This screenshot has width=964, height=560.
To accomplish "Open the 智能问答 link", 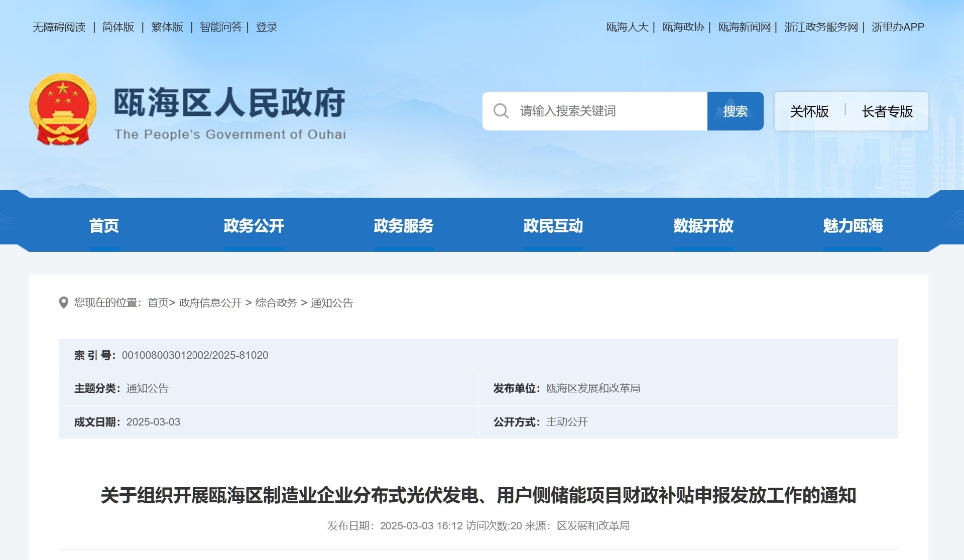I will 220,27.
